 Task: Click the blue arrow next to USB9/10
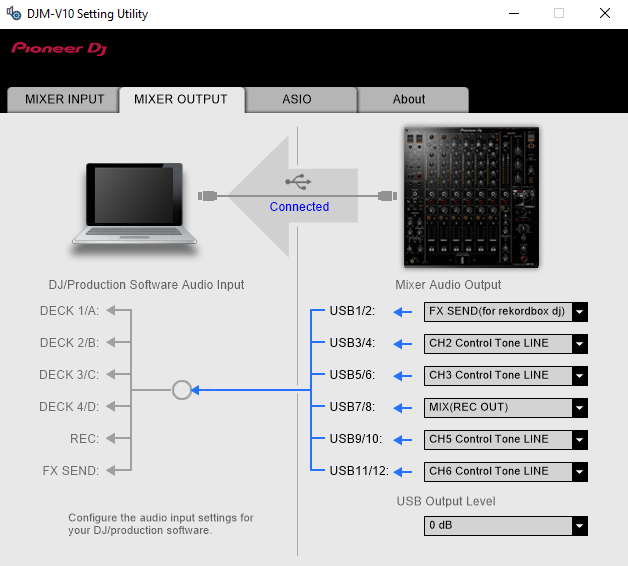coord(403,440)
